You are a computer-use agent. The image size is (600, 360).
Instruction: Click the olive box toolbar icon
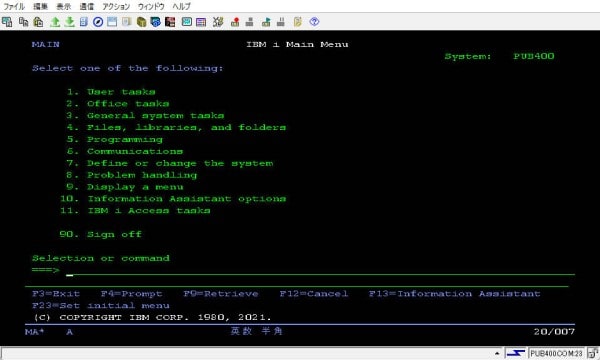coord(142,22)
